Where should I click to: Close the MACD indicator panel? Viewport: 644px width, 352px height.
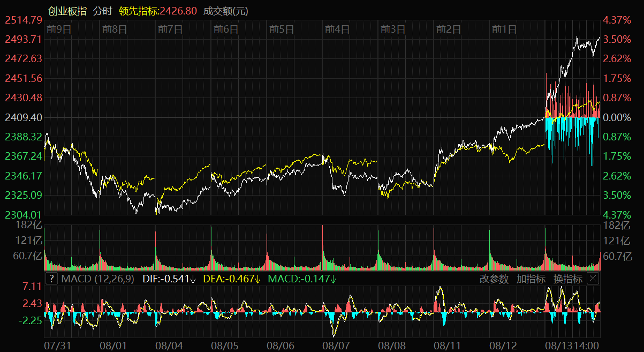coord(593,279)
